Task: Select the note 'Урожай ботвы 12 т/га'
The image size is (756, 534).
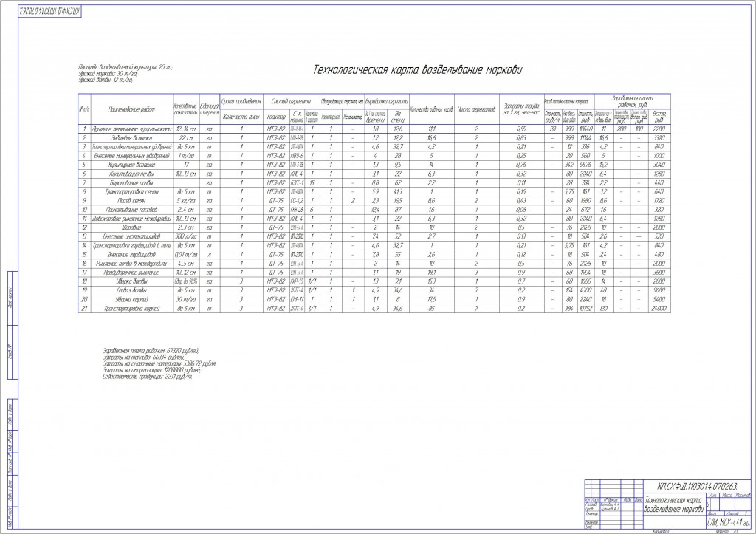Action: coord(106,80)
